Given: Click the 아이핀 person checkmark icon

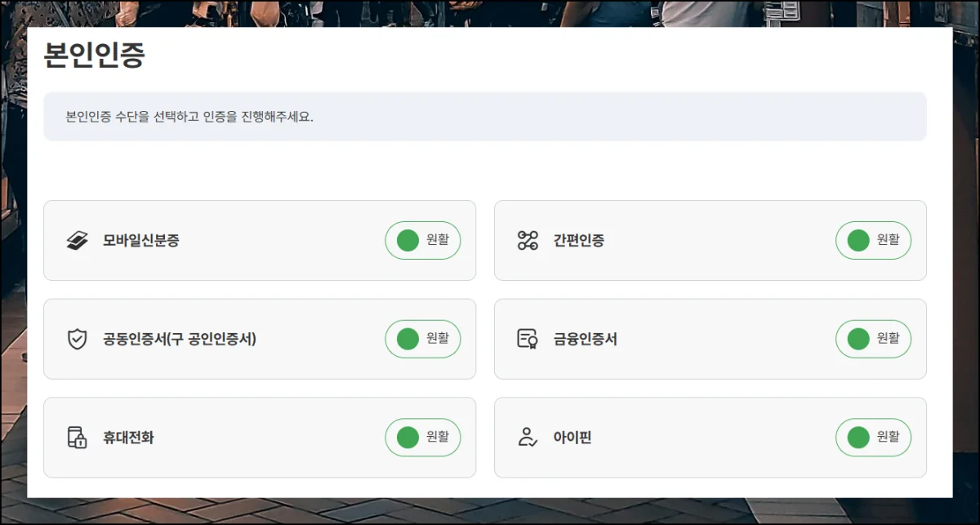Looking at the screenshot, I should point(528,438).
